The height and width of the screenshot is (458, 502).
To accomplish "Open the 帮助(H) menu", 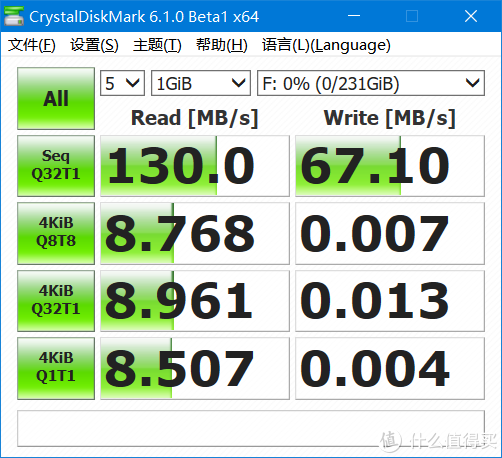I will (x=222, y=45).
